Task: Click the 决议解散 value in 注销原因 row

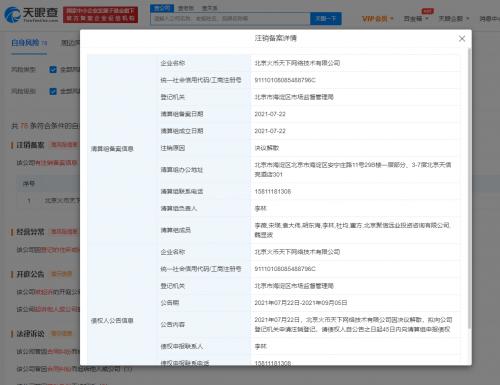Action: (x=267, y=148)
